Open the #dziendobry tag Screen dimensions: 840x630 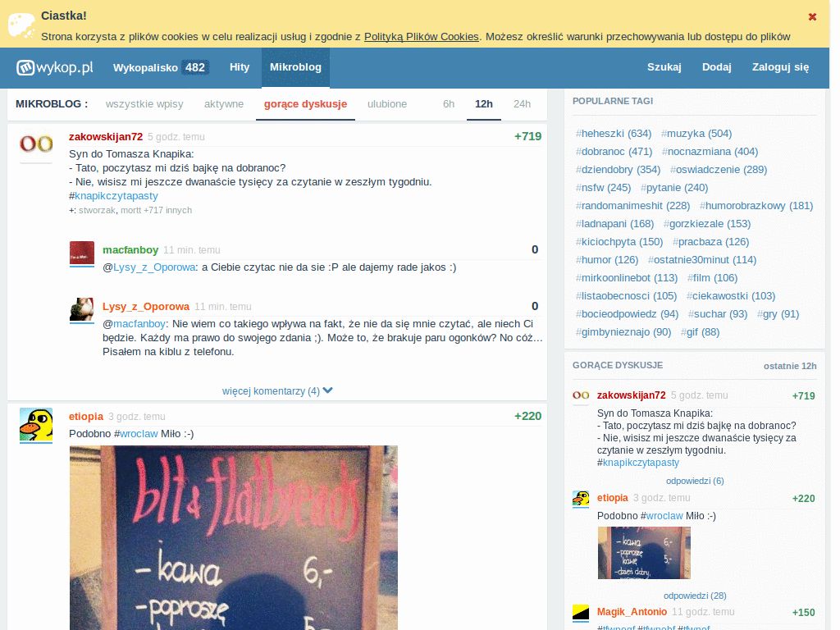[x=619, y=169]
